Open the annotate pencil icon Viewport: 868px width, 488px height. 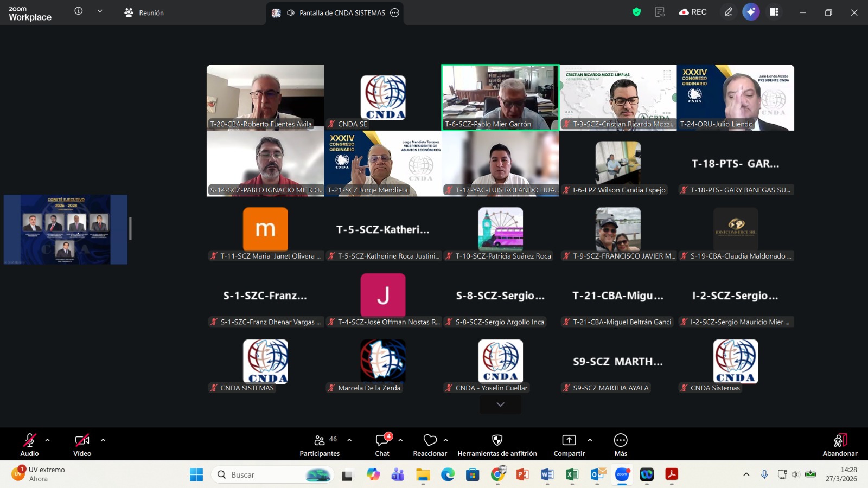coord(729,12)
